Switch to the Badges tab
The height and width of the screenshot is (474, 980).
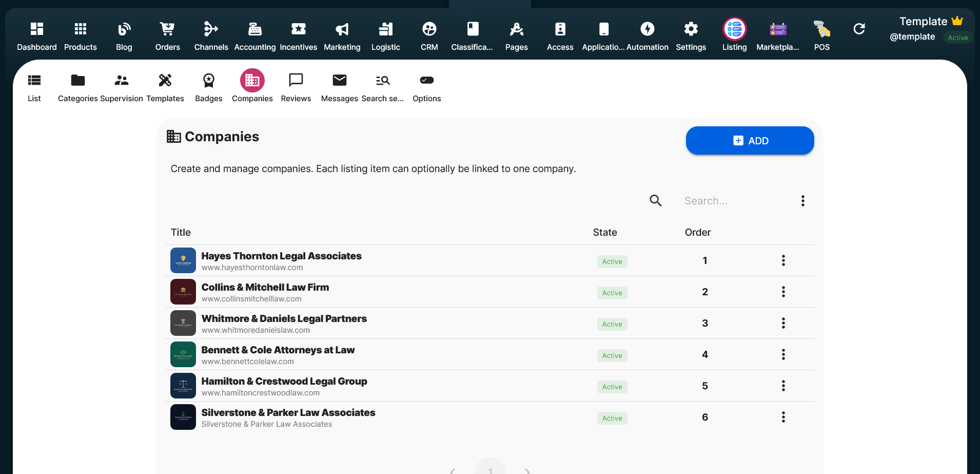(209, 87)
